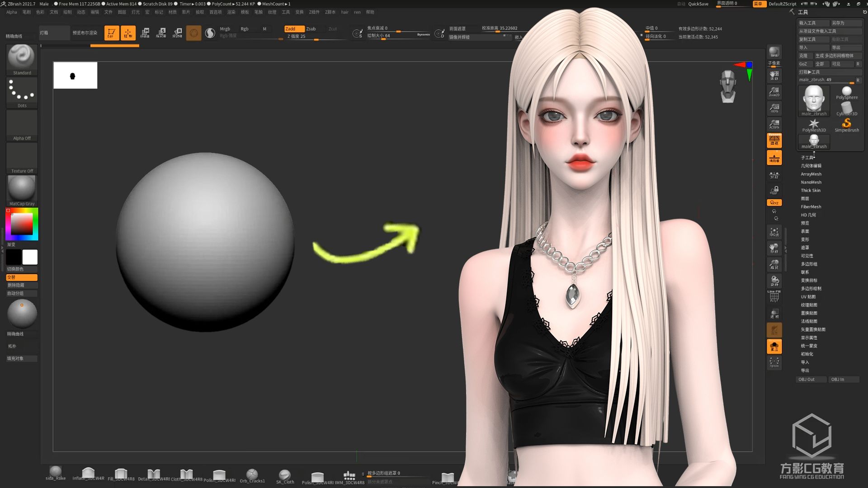
Task: Expand the Thick Skin section
Action: (811, 190)
